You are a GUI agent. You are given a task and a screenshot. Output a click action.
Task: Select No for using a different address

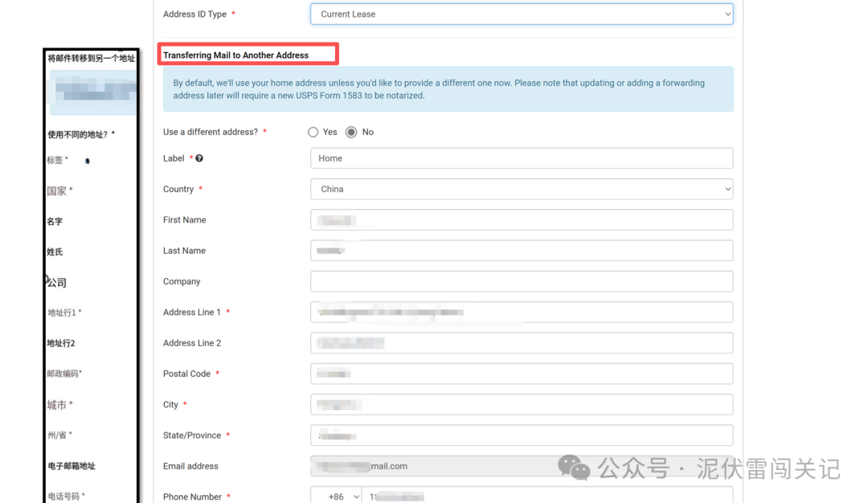(351, 133)
